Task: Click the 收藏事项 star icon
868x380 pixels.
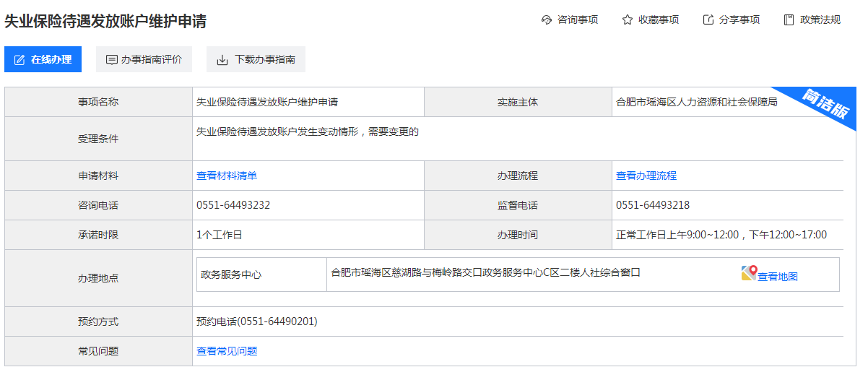Action: pyautogui.click(x=628, y=20)
